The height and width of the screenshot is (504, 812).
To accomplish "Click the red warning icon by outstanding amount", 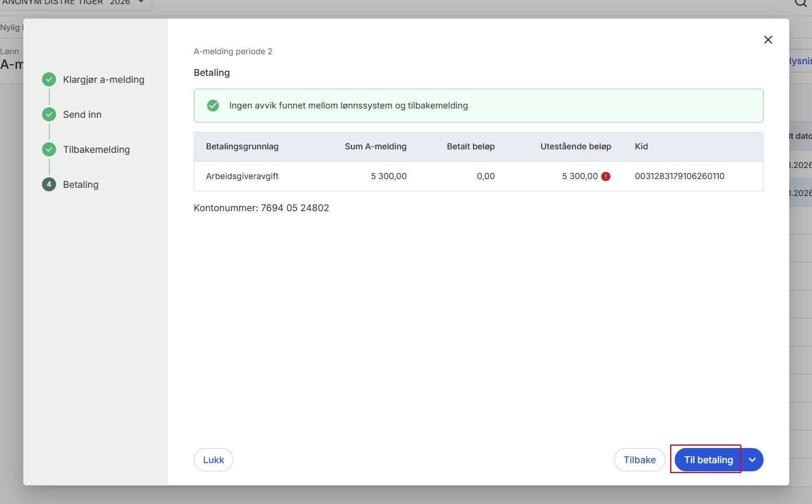I will (606, 176).
